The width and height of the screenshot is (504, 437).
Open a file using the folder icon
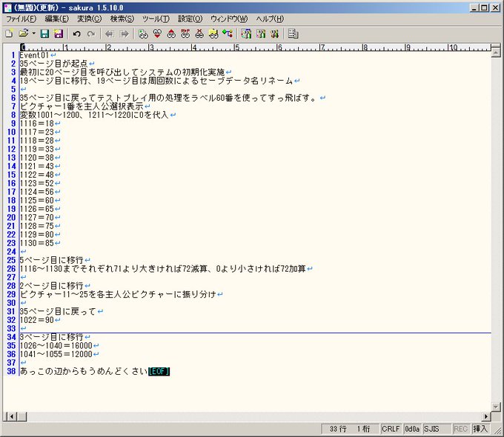tap(23, 33)
